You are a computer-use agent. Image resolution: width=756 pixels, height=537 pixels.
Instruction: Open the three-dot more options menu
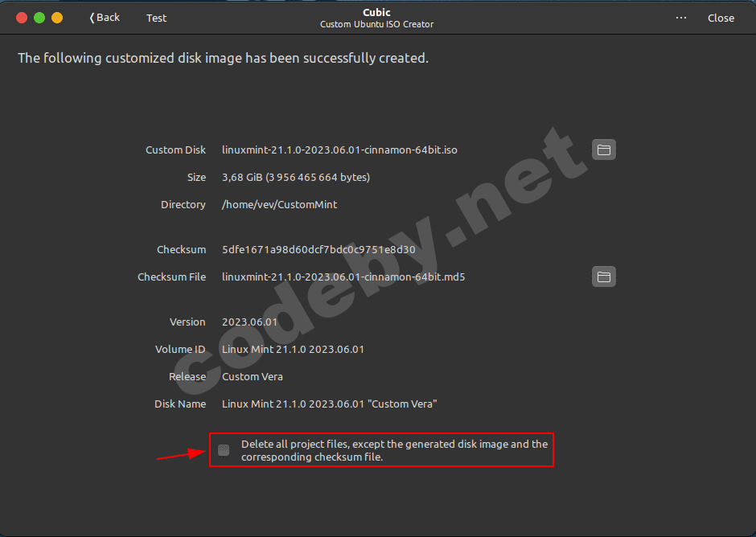coord(680,18)
